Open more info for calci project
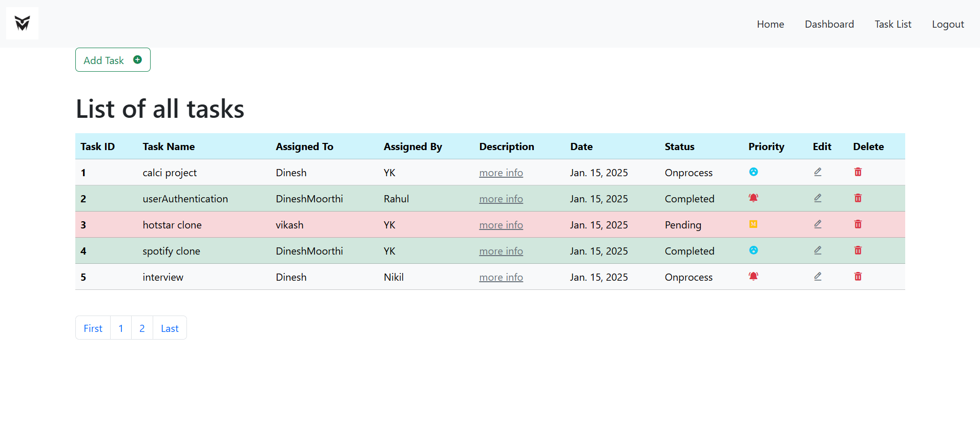Image resolution: width=980 pixels, height=440 pixels. (x=501, y=173)
